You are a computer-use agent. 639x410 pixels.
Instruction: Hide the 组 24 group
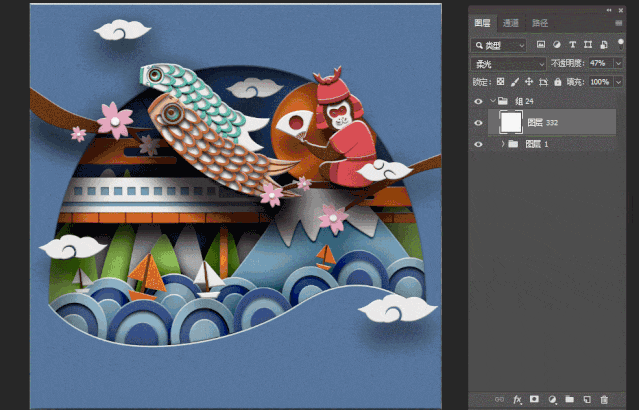pyautogui.click(x=478, y=101)
